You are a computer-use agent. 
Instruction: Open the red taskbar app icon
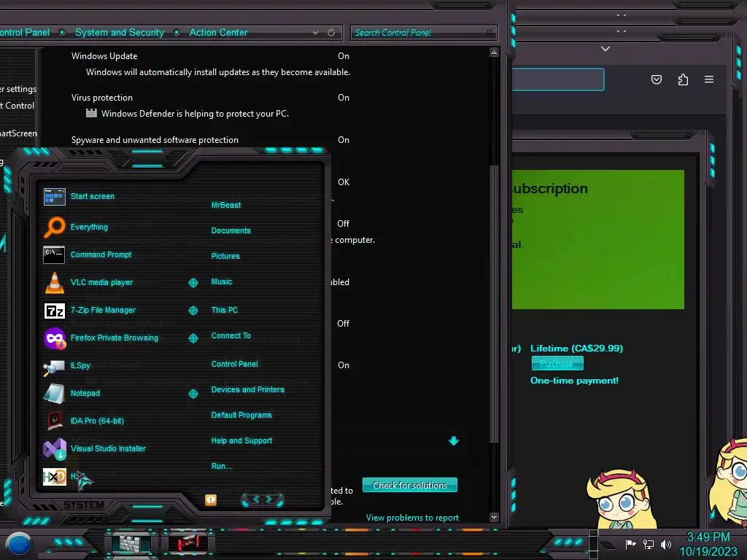[188, 542]
